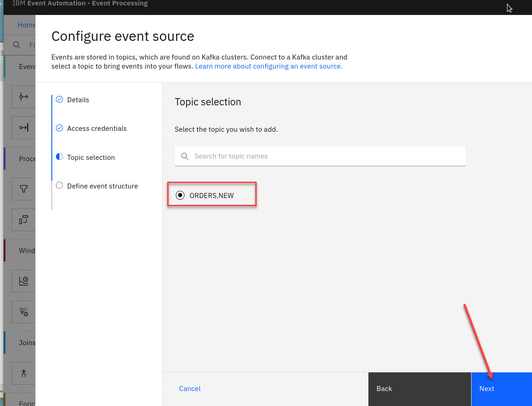Image resolution: width=532 pixels, height=406 pixels.
Task: Click the top-n node icon in palette
Action: [24, 312]
